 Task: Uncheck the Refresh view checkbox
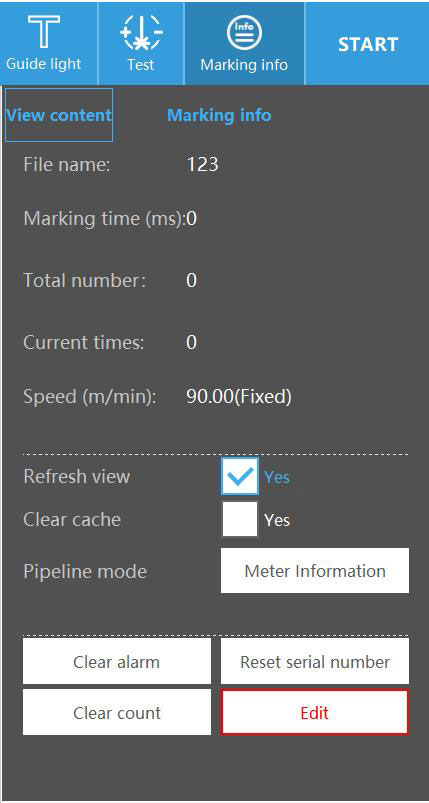[x=240, y=476]
